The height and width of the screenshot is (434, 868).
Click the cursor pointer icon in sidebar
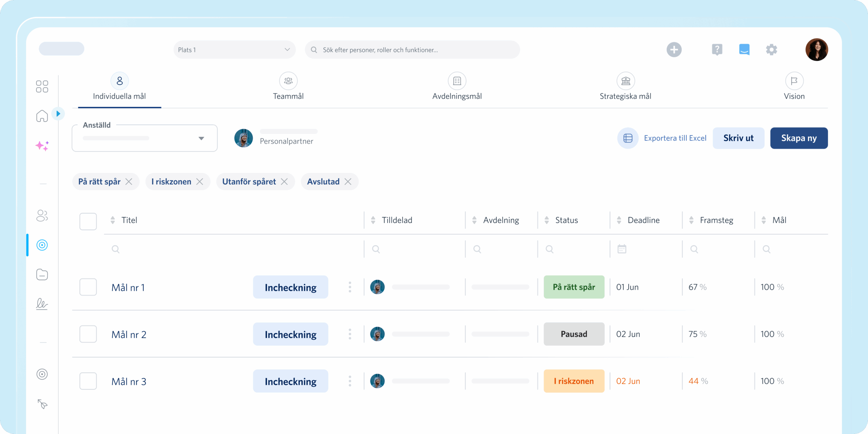pos(42,404)
